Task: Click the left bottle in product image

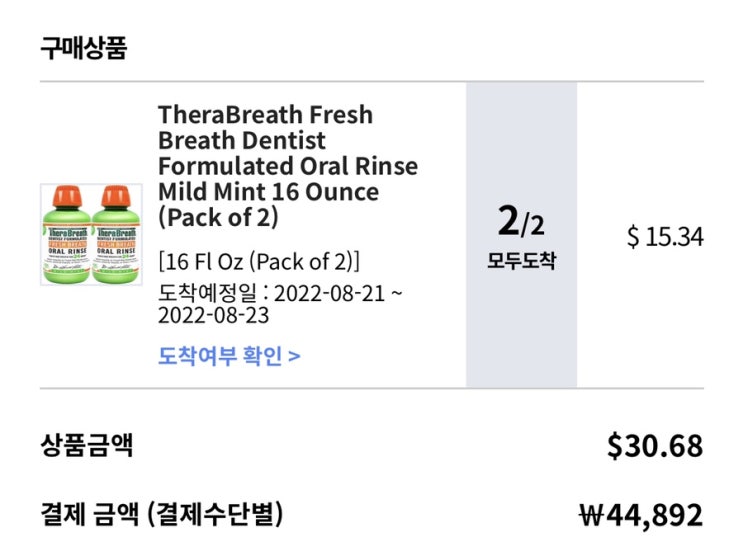Action: (x=66, y=238)
